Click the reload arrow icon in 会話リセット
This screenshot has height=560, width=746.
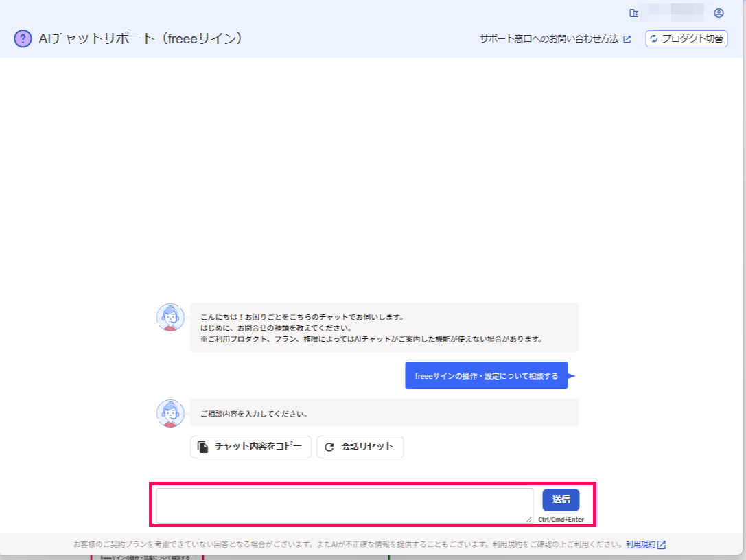pos(329,447)
